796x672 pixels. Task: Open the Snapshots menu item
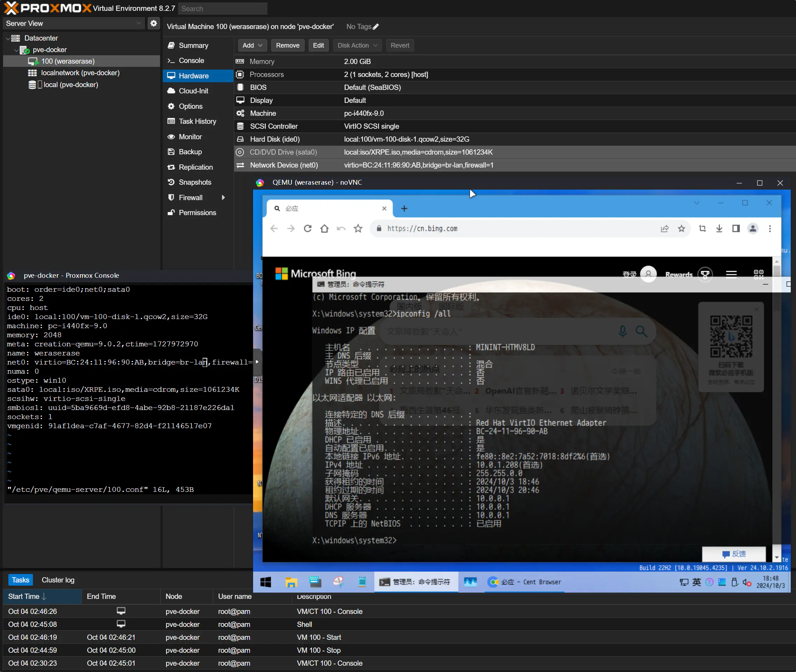195,182
